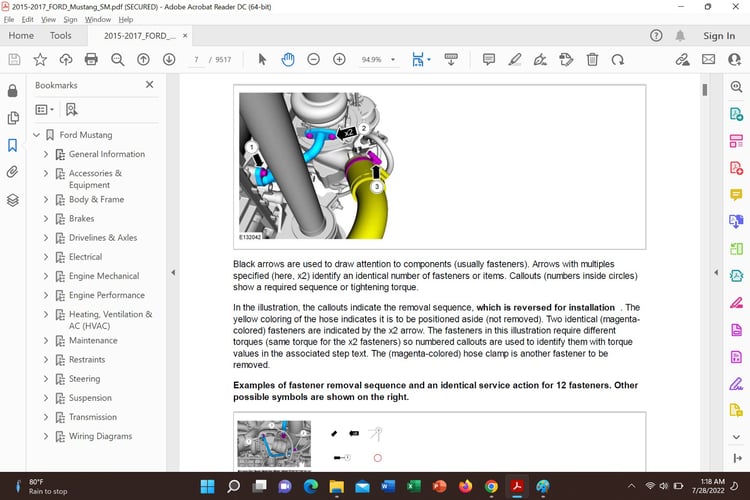Open Windows Start menu
This screenshot has width=750, height=500.
point(208,487)
